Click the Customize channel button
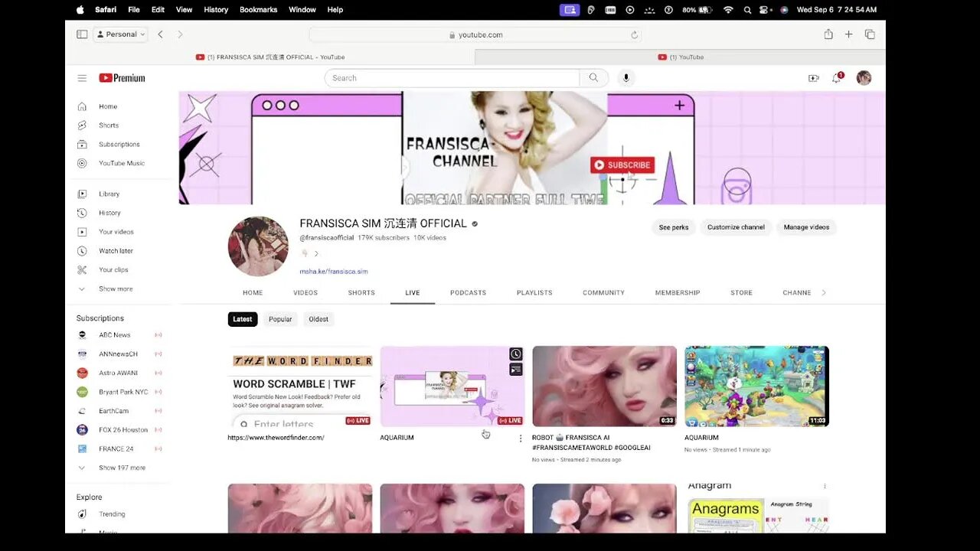 tap(736, 227)
